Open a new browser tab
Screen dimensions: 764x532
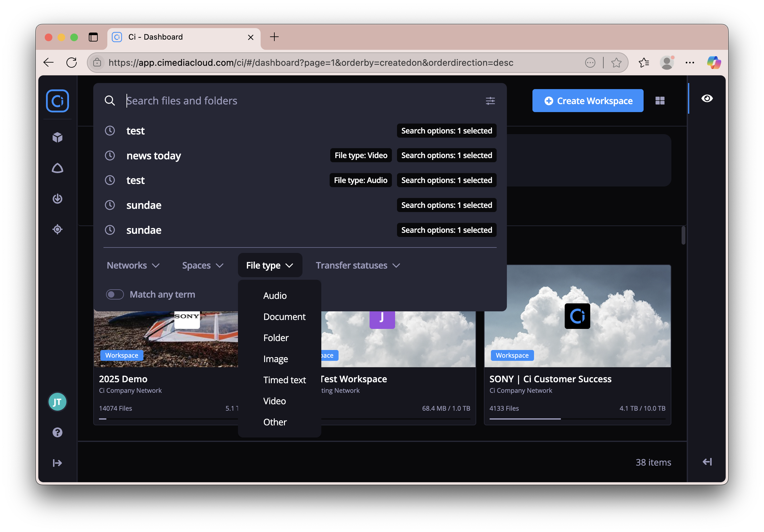274,37
